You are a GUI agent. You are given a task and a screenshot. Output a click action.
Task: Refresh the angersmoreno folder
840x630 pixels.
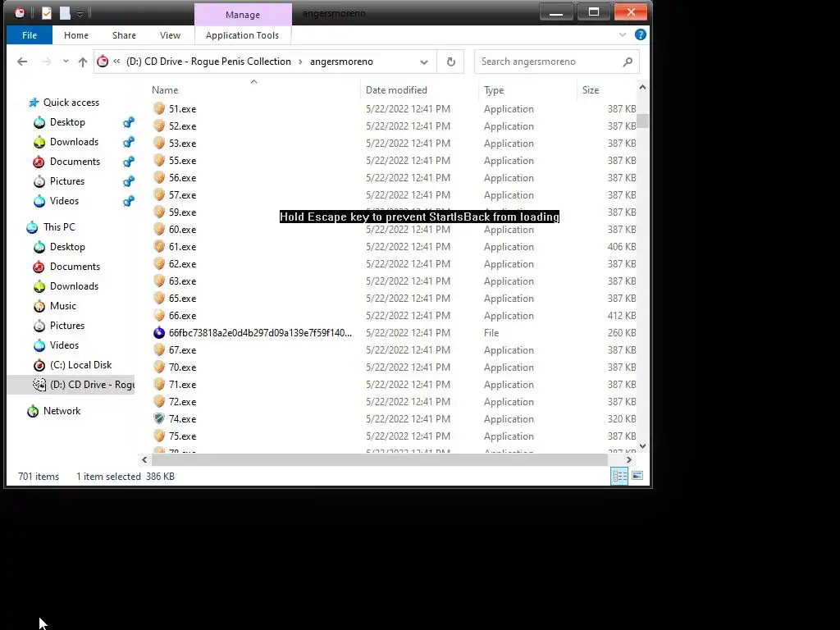click(451, 62)
